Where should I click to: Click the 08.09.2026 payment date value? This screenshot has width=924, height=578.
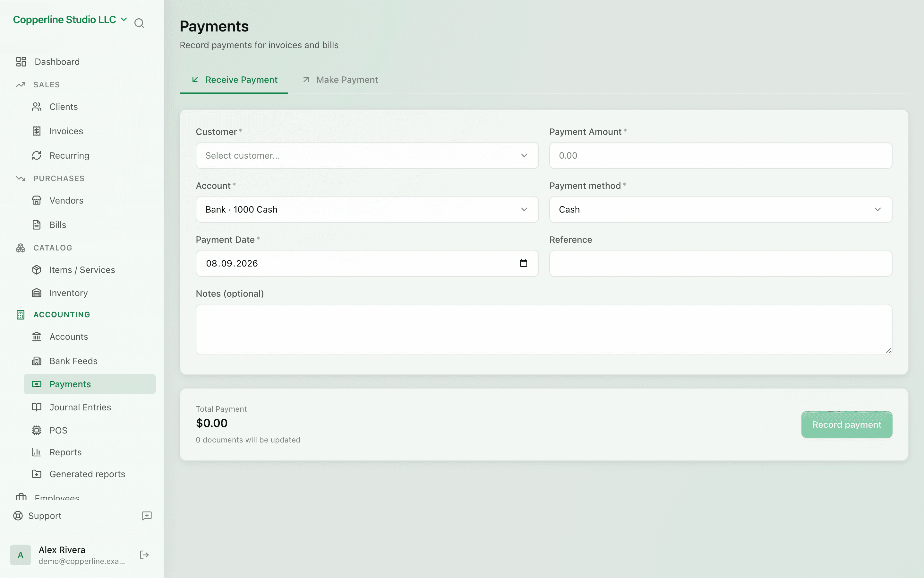point(232,263)
